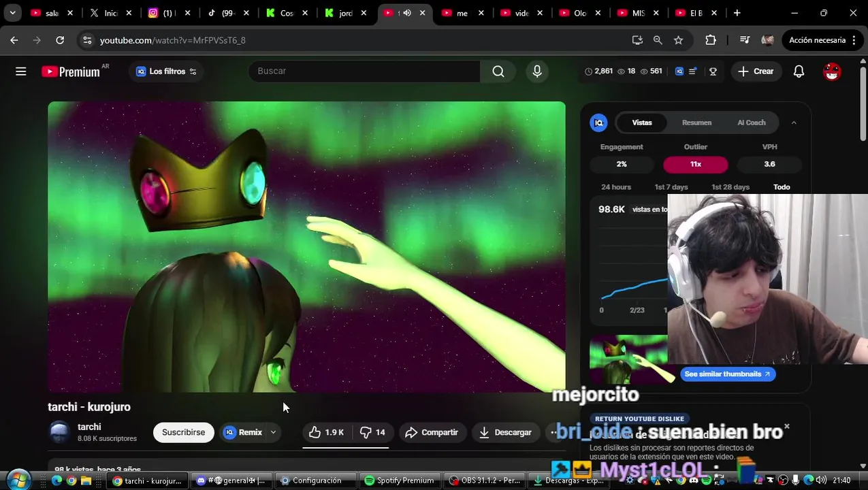Click the Engagement 2% value pill
This screenshot has height=490, width=868.
(x=622, y=164)
